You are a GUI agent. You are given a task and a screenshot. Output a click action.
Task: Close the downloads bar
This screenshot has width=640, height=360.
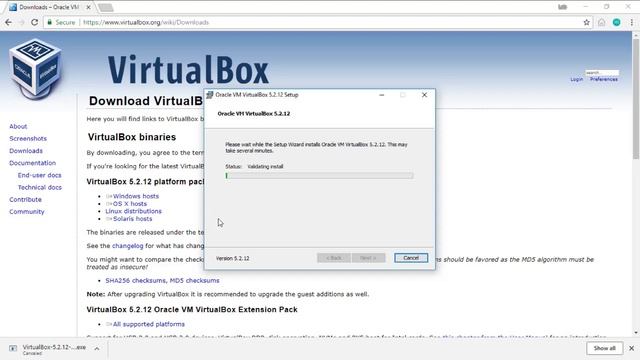pos(631,348)
